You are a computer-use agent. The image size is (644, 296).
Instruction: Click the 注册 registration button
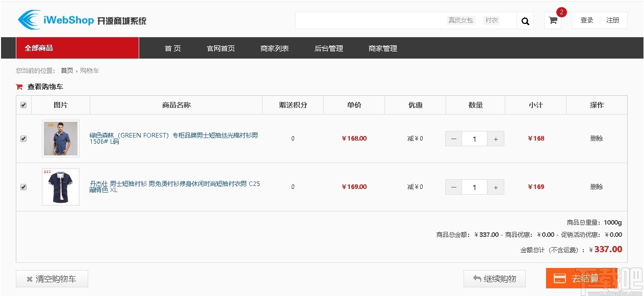coord(612,20)
